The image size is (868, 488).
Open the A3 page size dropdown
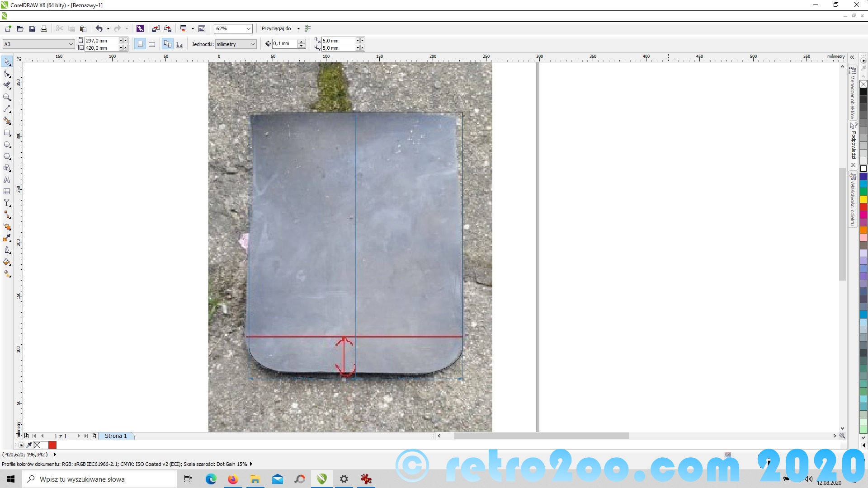click(x=71, y=44)
